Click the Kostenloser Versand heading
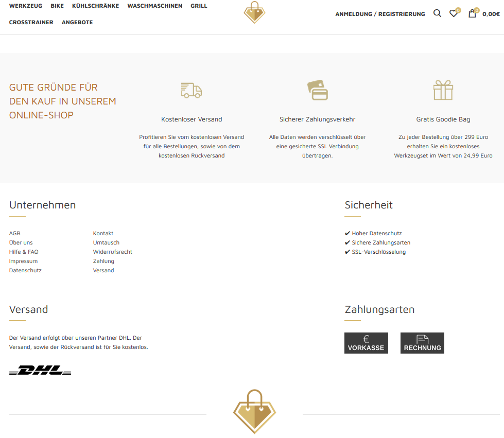The width and height of the screenshot is (504, 438). point(192,119)
